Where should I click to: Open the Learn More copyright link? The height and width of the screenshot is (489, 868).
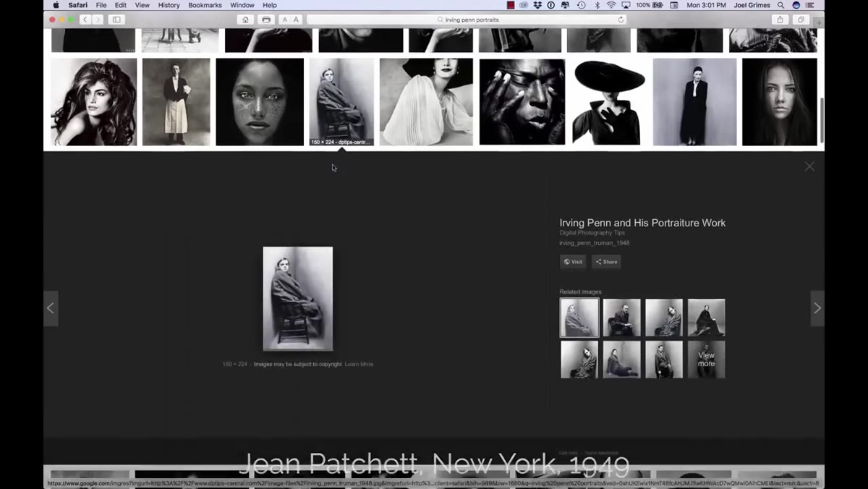click(359, 364)
